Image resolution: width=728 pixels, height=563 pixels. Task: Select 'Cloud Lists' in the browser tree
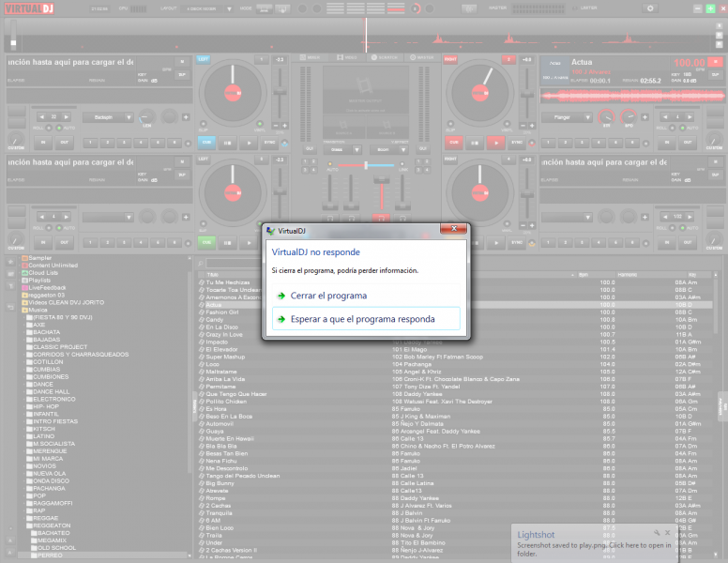point(43,273)
